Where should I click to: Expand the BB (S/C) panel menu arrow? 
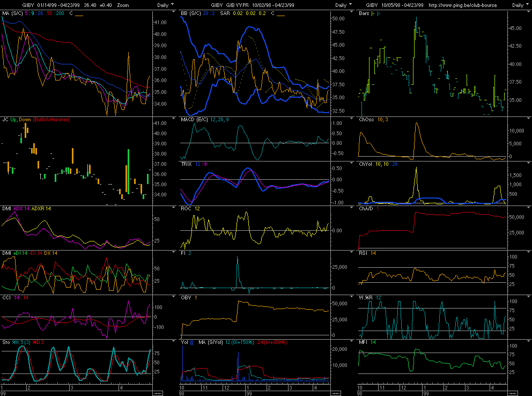point(351,12)
